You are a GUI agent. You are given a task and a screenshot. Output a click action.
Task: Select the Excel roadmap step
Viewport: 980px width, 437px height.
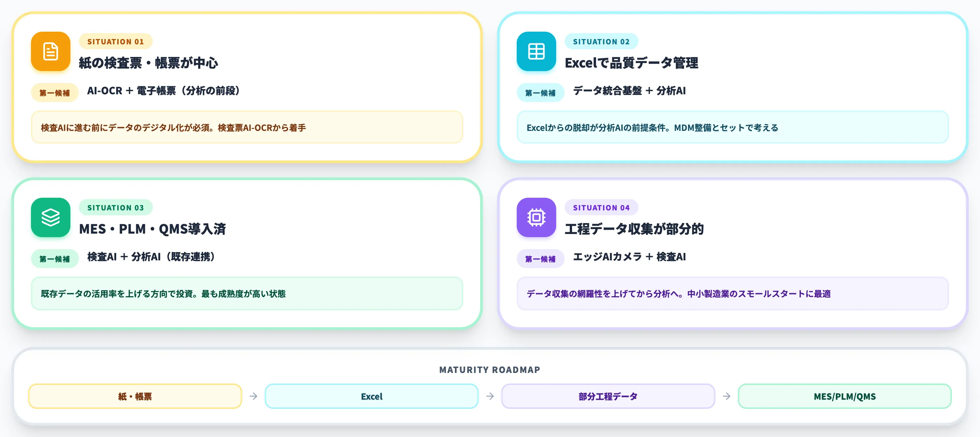372,396
